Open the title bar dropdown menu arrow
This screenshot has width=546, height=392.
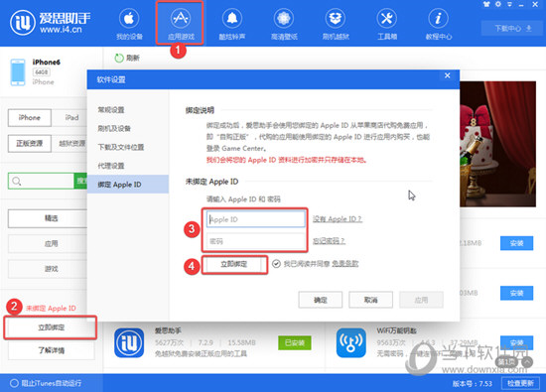click(509, 4)
